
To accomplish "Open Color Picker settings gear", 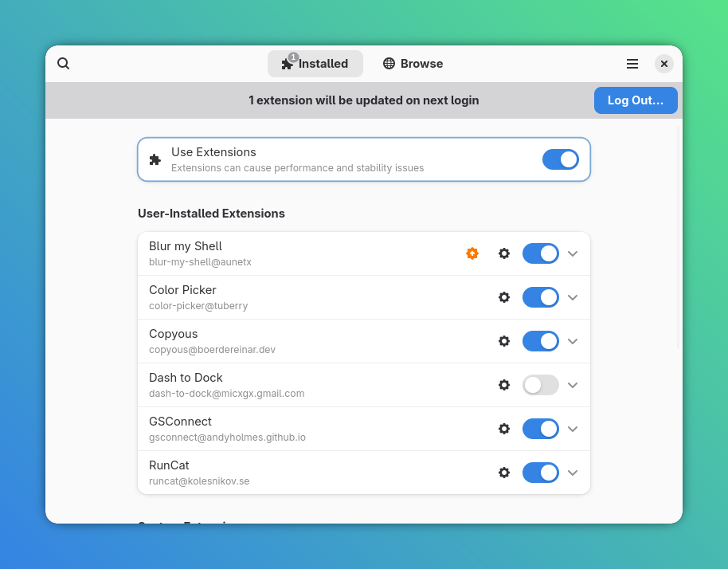I will click(504, 297).
